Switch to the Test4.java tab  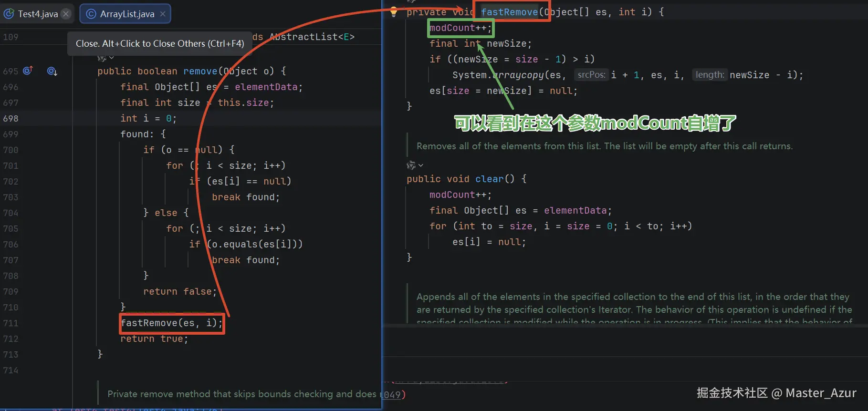38,14
